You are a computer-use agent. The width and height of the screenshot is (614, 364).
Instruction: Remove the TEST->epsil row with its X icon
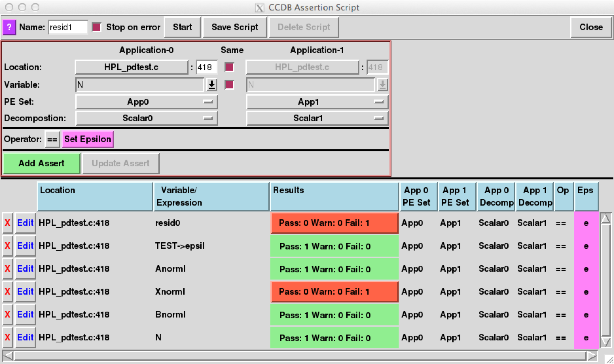pyautogui.click(x=7, y=246)
